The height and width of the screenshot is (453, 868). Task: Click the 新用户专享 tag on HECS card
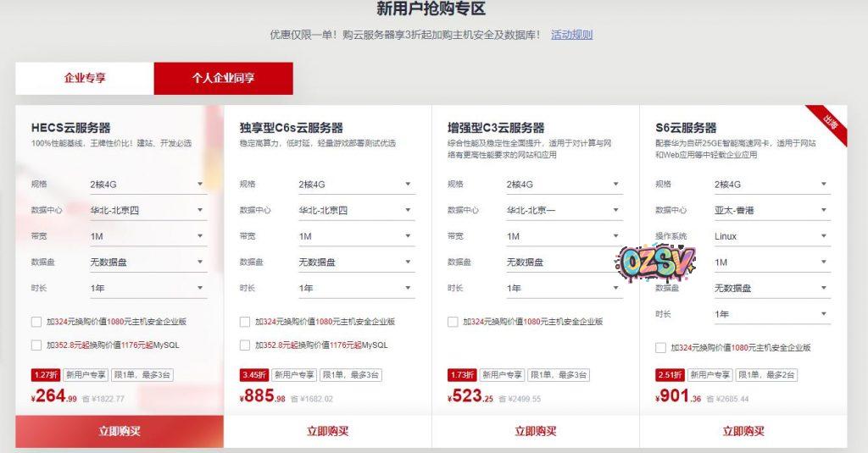85,374
